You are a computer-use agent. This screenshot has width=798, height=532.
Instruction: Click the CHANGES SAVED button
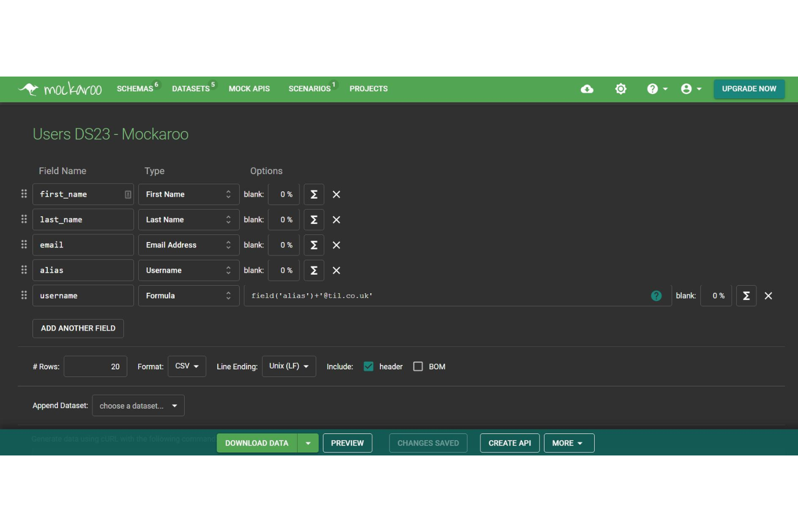coord(428,443)
